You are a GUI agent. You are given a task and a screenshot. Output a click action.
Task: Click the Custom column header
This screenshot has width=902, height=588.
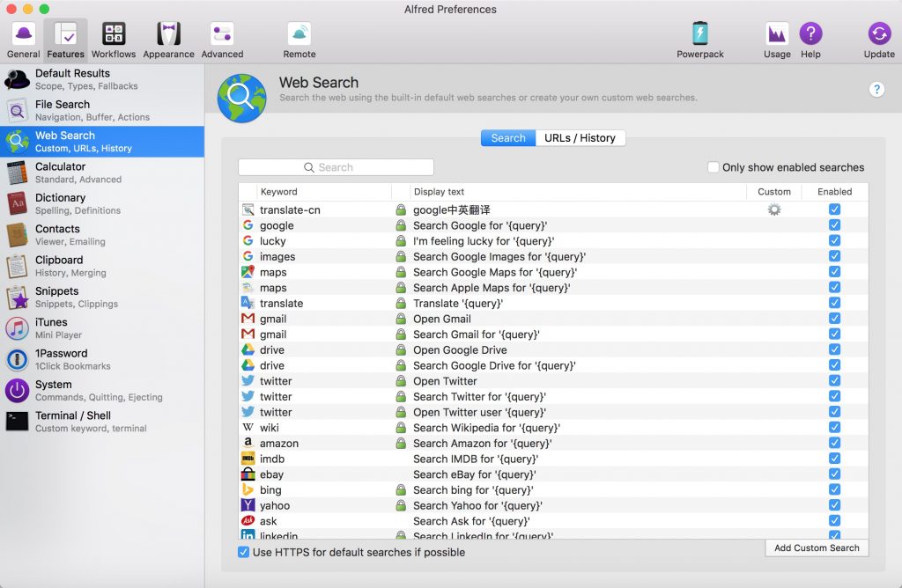773,191
